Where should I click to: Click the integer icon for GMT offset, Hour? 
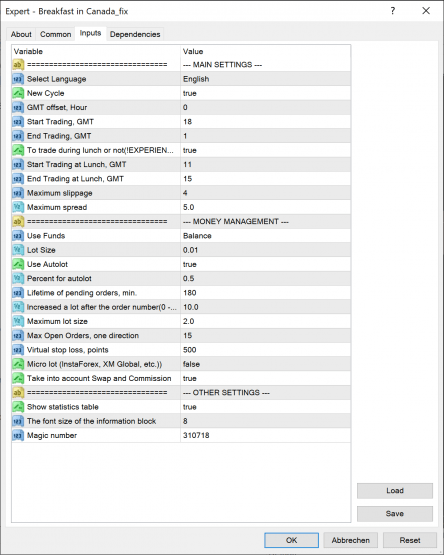point(18,107)
